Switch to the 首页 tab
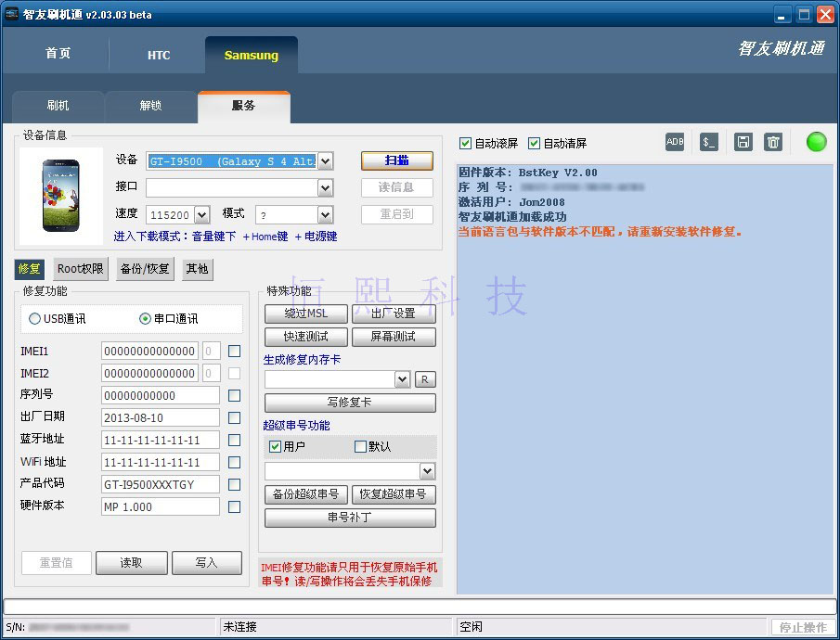The image size is (840, 640). [x=58, y=53]
